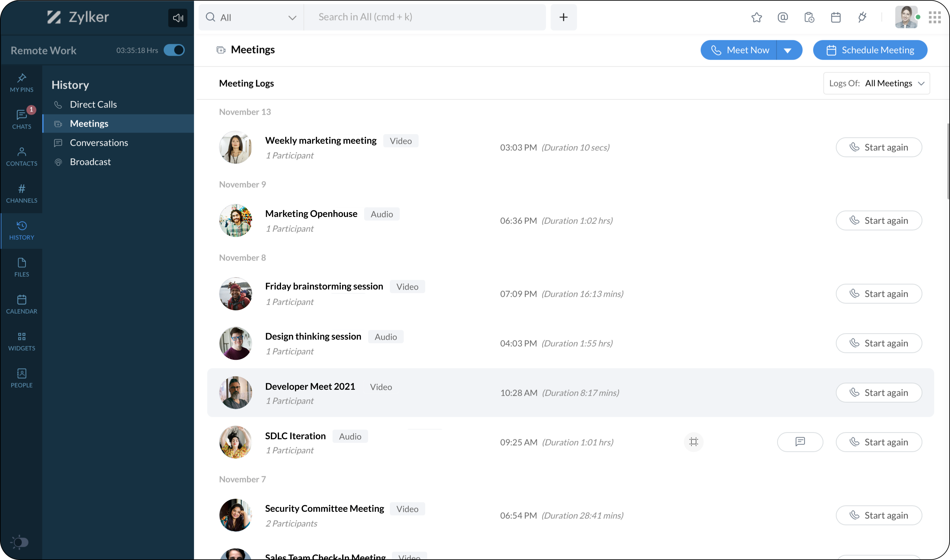This screenshot has width=950, height=560.
Task: Open the Logs Of All Meetings dropdown
Action: [x=876, y=83]
